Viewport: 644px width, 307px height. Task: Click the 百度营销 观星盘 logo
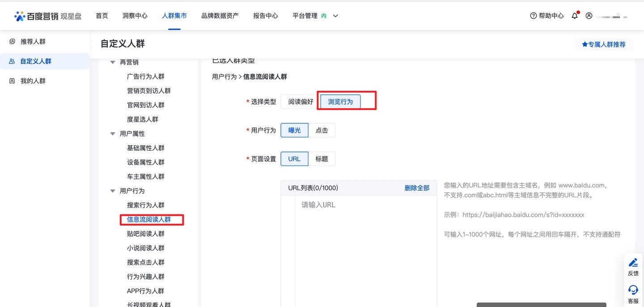(x=48, y=16)
